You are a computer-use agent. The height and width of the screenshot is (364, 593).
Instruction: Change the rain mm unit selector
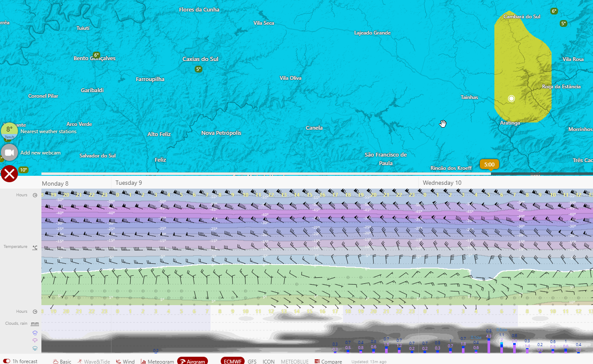35,323
